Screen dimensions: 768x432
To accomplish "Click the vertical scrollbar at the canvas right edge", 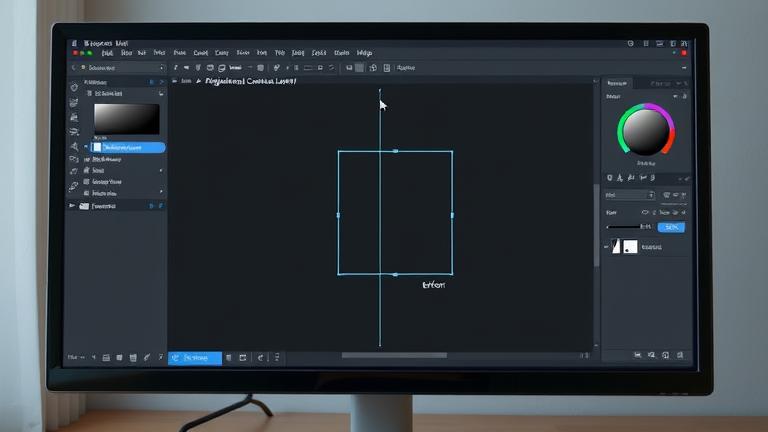I will 596,225.
